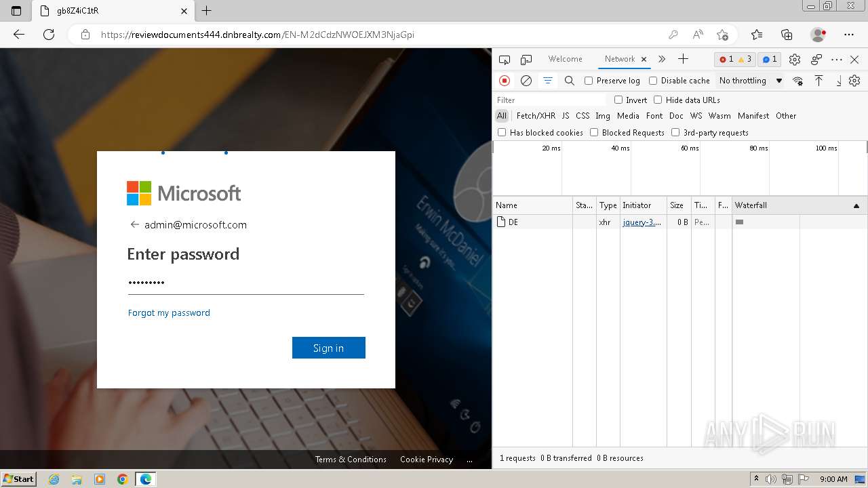Select the DE request row

pos(679,222)
